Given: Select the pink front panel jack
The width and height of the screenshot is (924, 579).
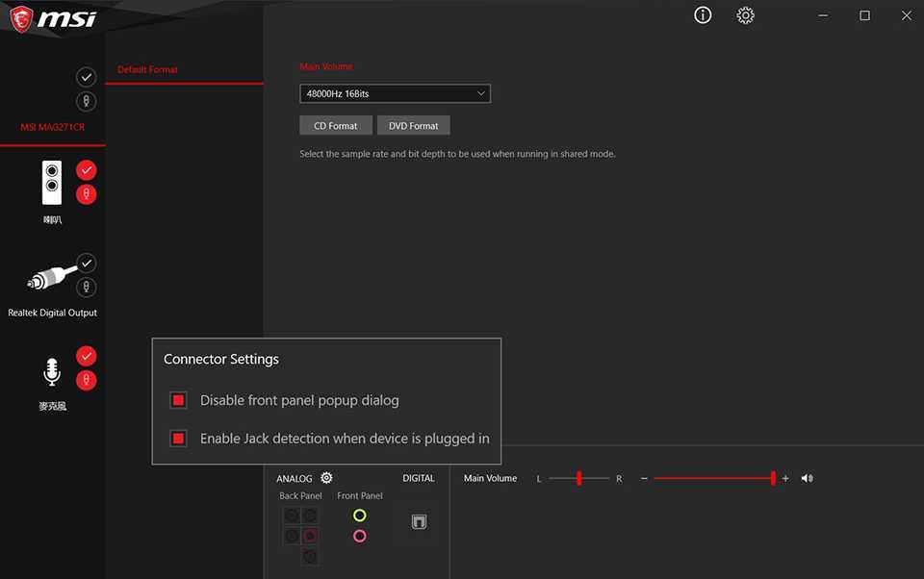Looking at the screenshot, I should [x=359, y=536].
